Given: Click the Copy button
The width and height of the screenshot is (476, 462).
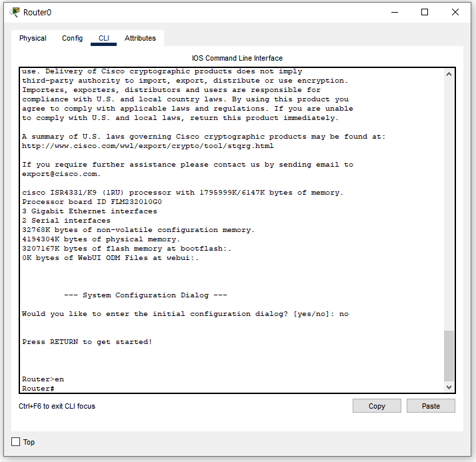Looking at the screenshot, I should 377,406.
